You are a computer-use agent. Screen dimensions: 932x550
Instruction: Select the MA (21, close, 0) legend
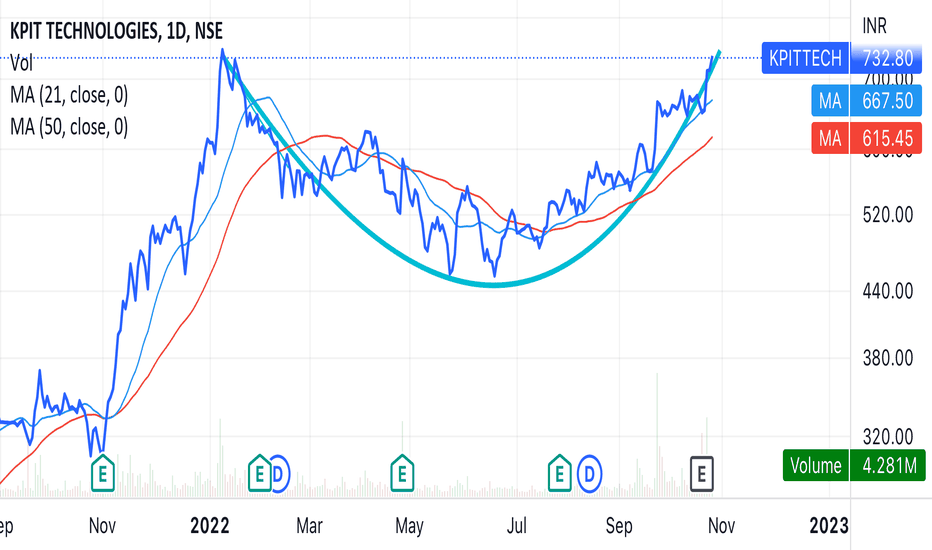[69, 95]
